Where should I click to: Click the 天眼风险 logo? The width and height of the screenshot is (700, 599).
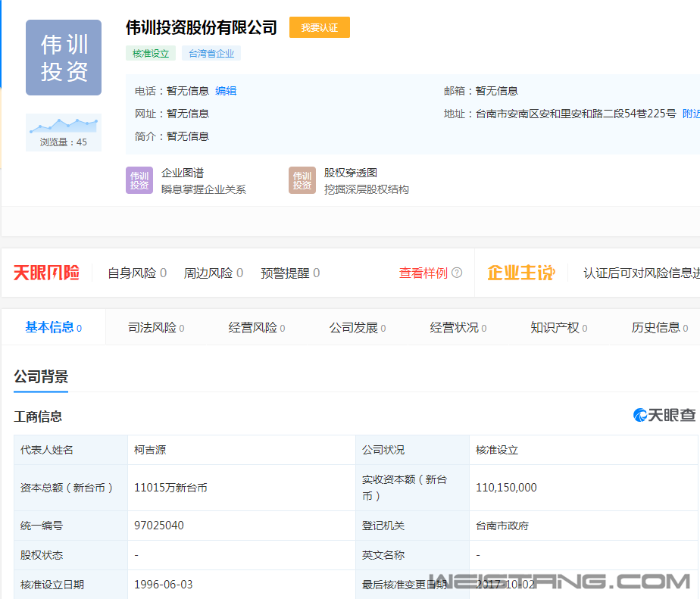coord(46,273)
